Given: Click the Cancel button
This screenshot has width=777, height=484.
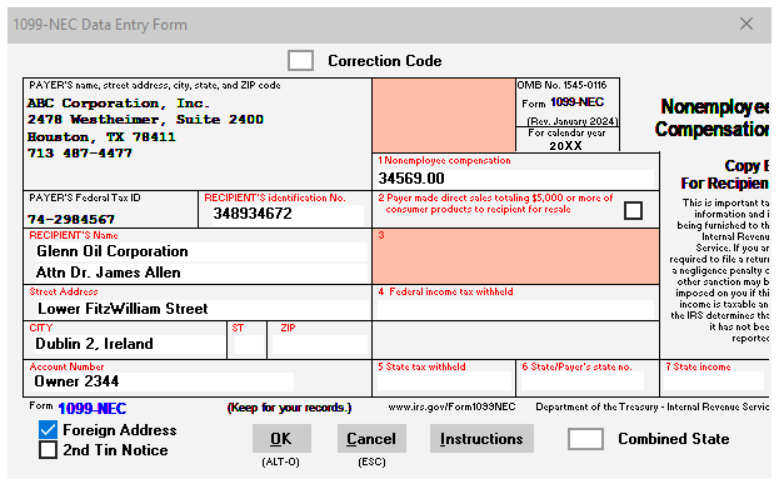Looking at the screenshot, I should [x=371, y=439].
